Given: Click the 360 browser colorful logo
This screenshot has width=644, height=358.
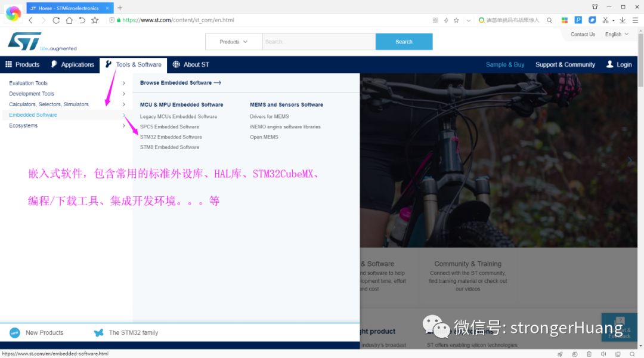Looking at the screenshot, I should [x=13, y=13].
